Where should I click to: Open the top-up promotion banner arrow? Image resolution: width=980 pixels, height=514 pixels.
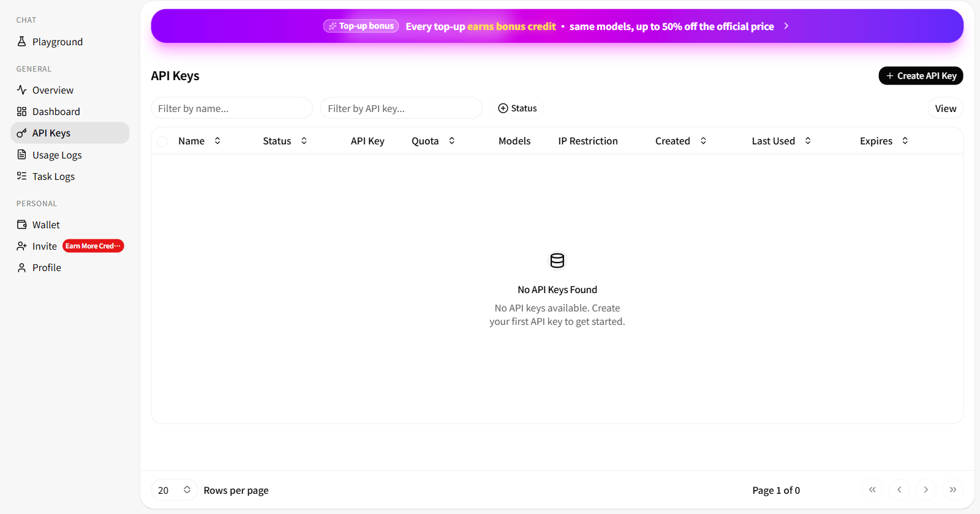(786, 26)
